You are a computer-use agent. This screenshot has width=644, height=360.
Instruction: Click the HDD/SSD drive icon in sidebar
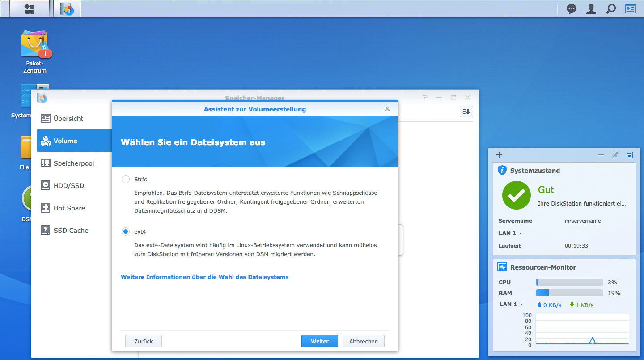coord(46,186)
